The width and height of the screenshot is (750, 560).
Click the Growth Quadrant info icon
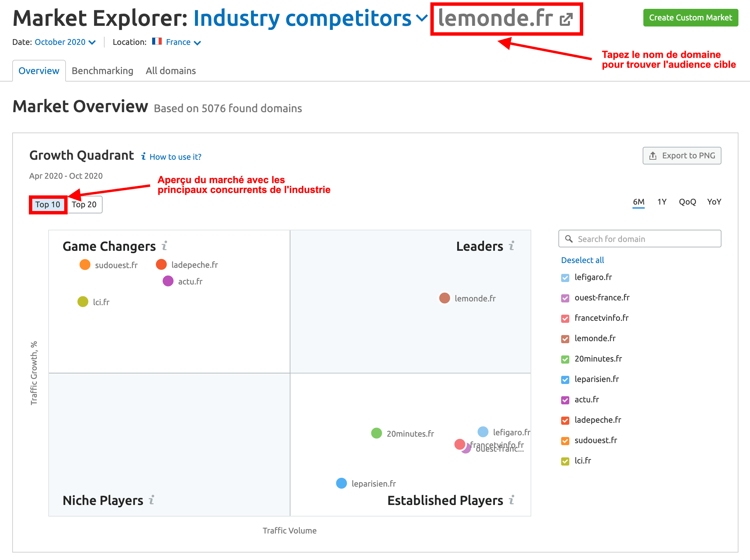coord(144,156)
